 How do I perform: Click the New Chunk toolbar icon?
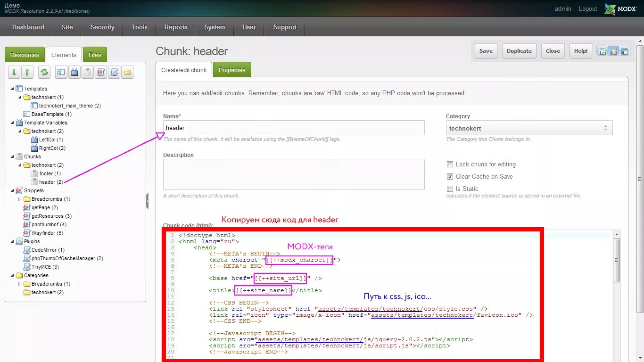coord(88,72)
